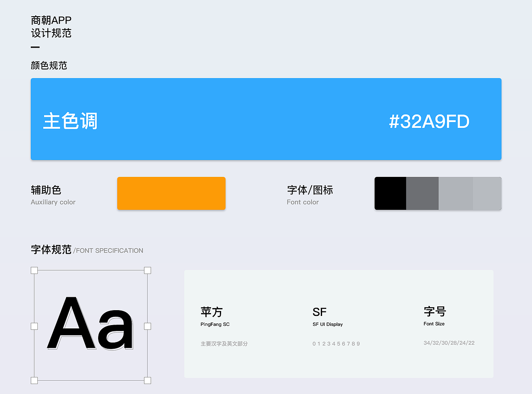Click the '0 1 2 3 4 5 6 7 8 9' digits sample
Viewport: 532px width, 394px height.
click(x=336, y=344)
